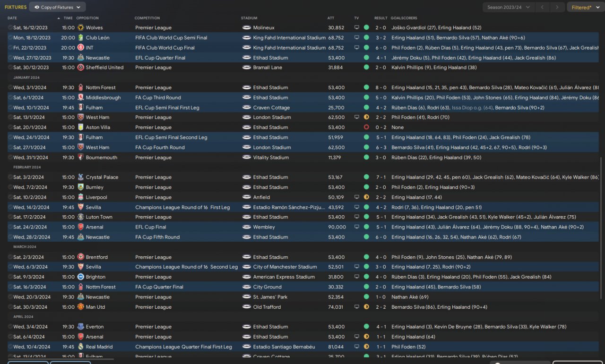
Task: Click the Aston Villa badge
Action: (80, 127)
